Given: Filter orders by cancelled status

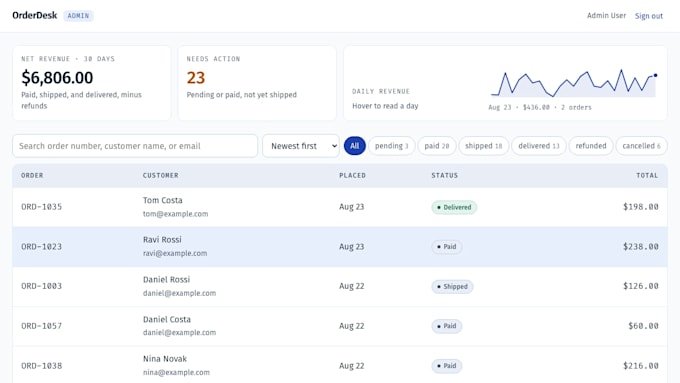Looking at the screenshot, I should 641,146.
